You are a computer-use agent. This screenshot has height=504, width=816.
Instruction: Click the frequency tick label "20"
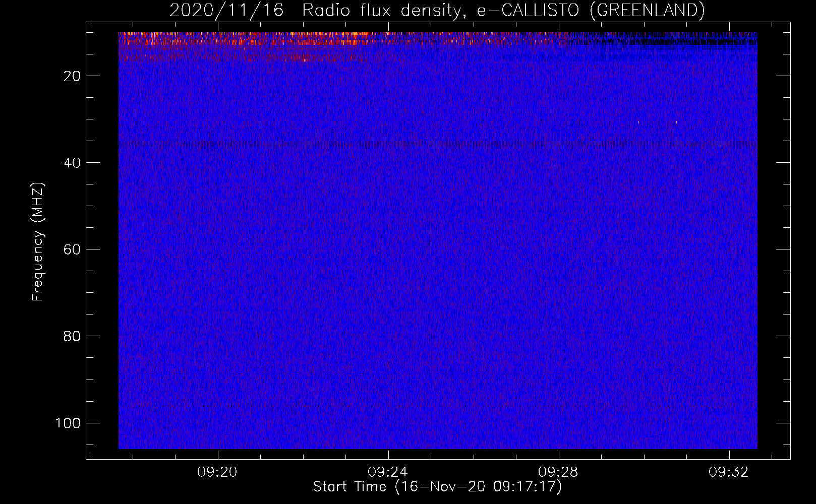(72, 76)
